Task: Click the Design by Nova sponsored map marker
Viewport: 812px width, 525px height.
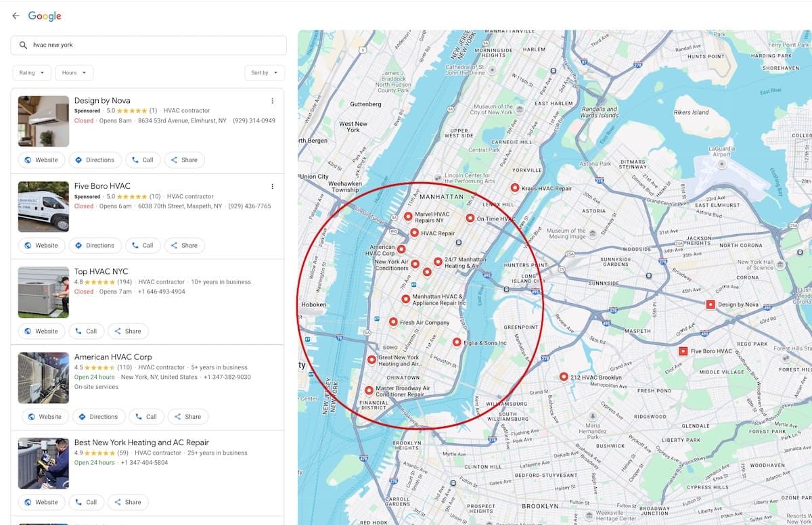Action: coord(710,304)
